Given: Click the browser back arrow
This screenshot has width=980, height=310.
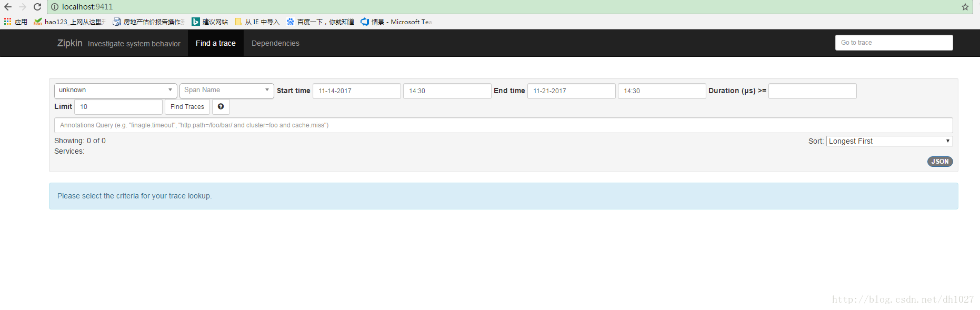Looking at the screenshot, I should pos(8,7).
